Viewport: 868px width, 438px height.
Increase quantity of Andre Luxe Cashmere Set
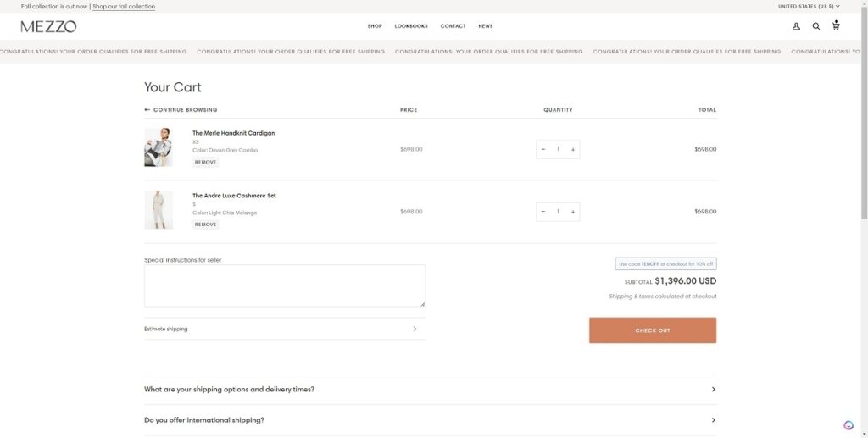tap(573, 212)
